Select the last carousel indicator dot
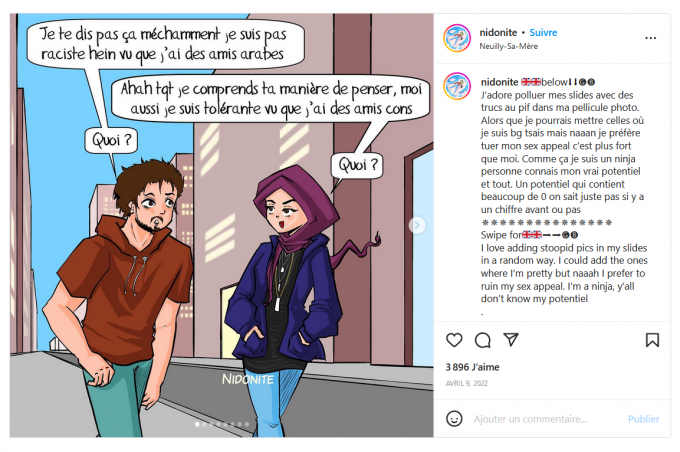This screenshot has width=680, height=452. [247, 424]
